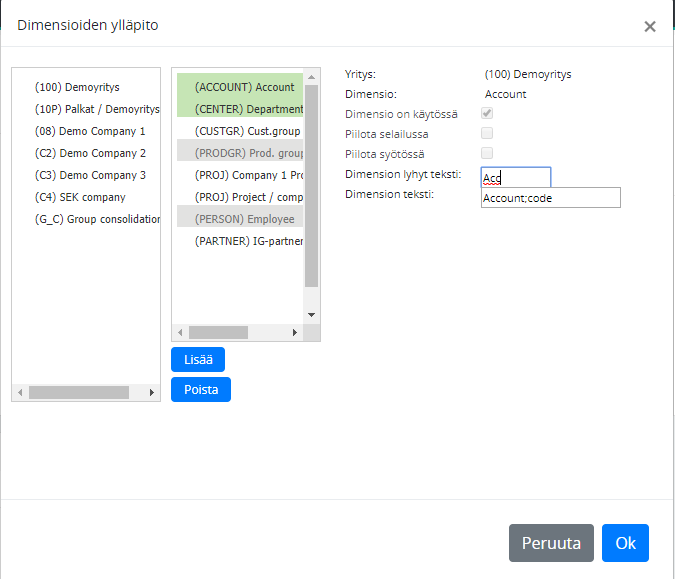Pick the (PERSON) Employee dimension
Viewport: 675px width, 579px height.
click(x=244, y=219)
